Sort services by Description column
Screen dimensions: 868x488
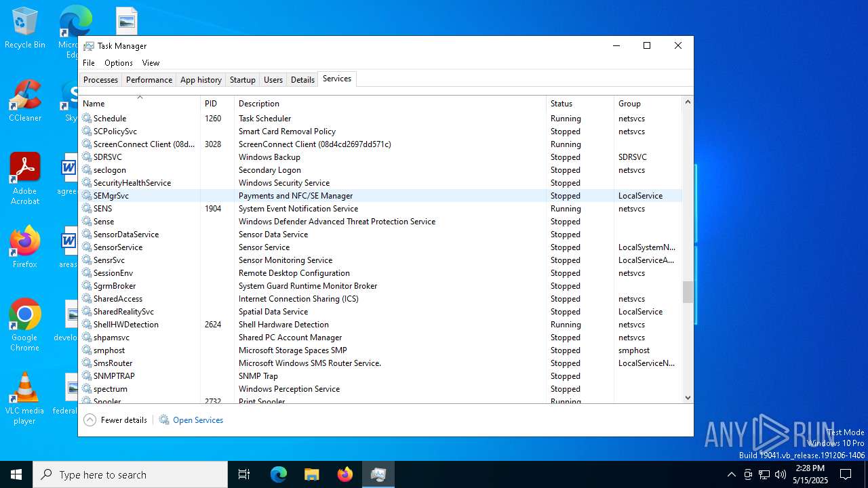coord(391,103)
